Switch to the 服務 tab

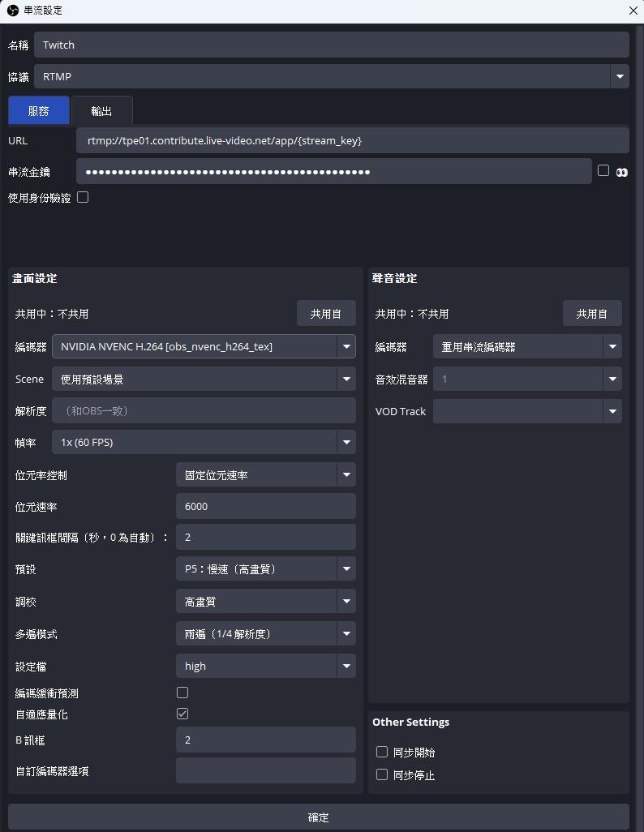coord(38,111)
